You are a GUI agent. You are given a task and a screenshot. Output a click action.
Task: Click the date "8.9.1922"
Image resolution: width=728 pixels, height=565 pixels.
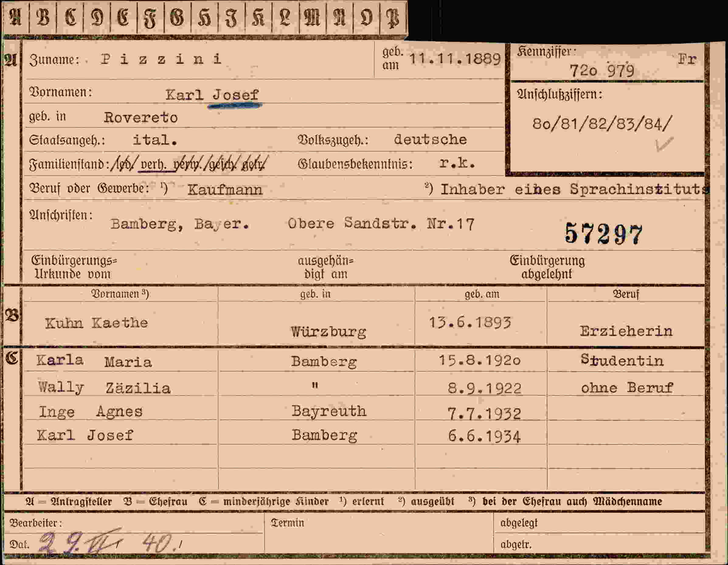(484, 389)
